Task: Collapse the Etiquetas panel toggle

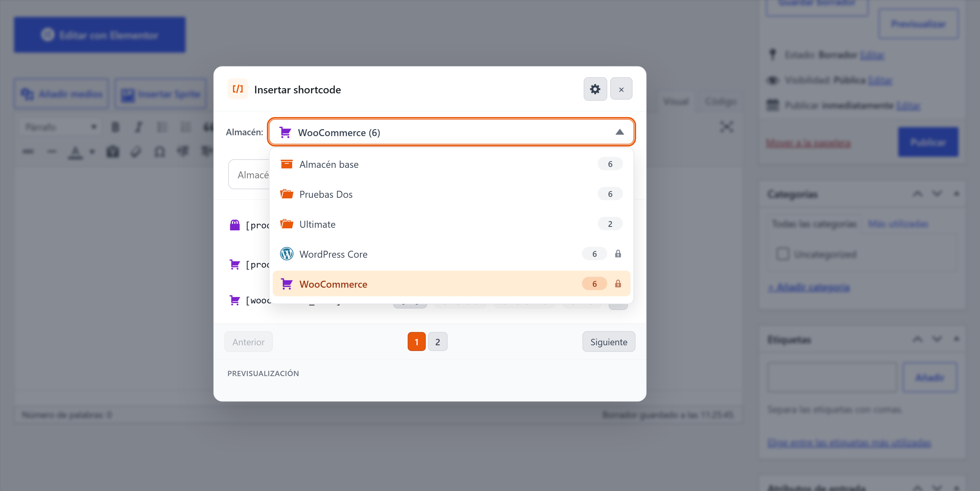Action: (x=956, y=339)
